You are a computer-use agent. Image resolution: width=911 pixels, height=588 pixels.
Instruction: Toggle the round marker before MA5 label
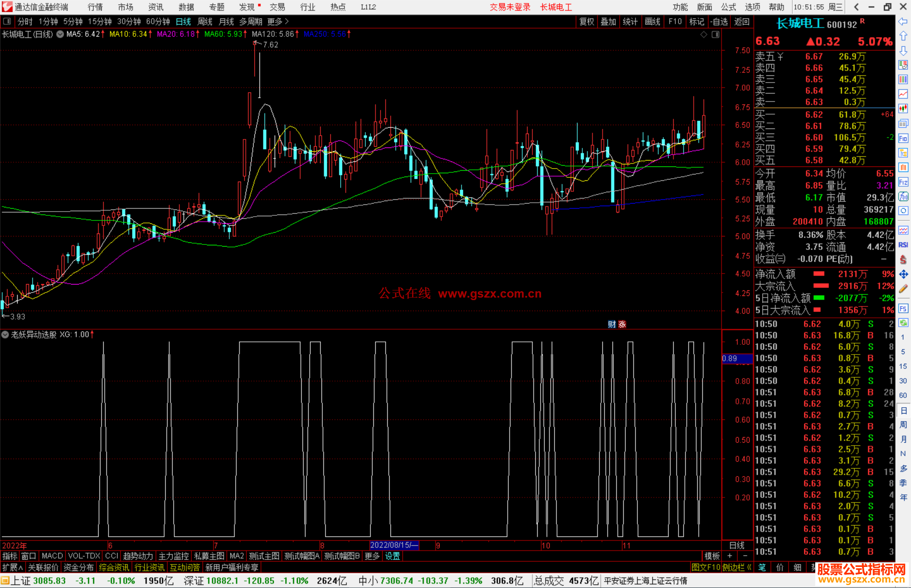60,34
